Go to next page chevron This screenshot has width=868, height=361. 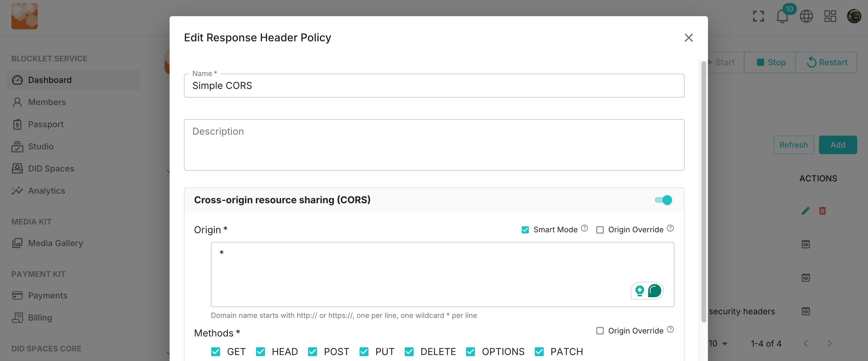pos(830,343)
